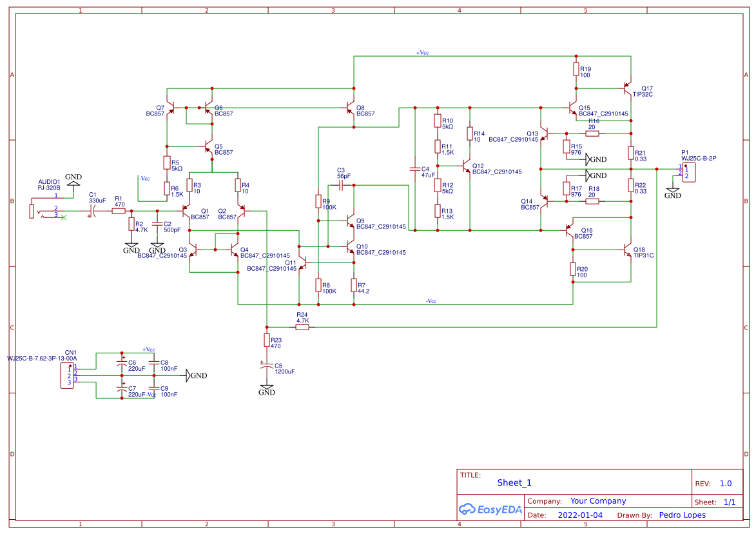
Task: Select the P1 two-pin output connector
Action: (688, 172)
